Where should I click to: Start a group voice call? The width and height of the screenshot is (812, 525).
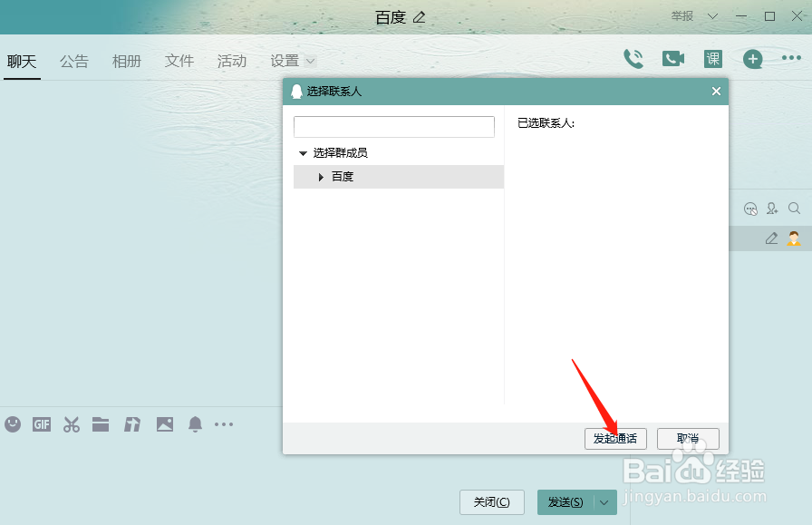point(633,59)
